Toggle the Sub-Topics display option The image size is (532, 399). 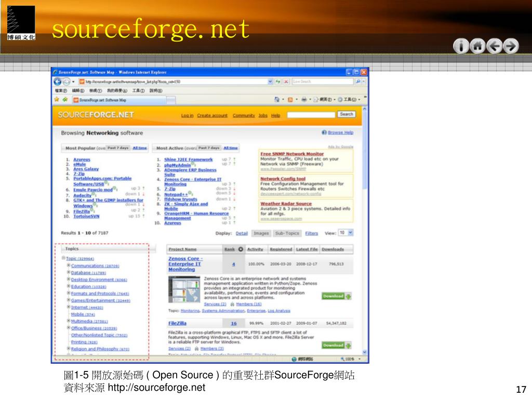287,233
